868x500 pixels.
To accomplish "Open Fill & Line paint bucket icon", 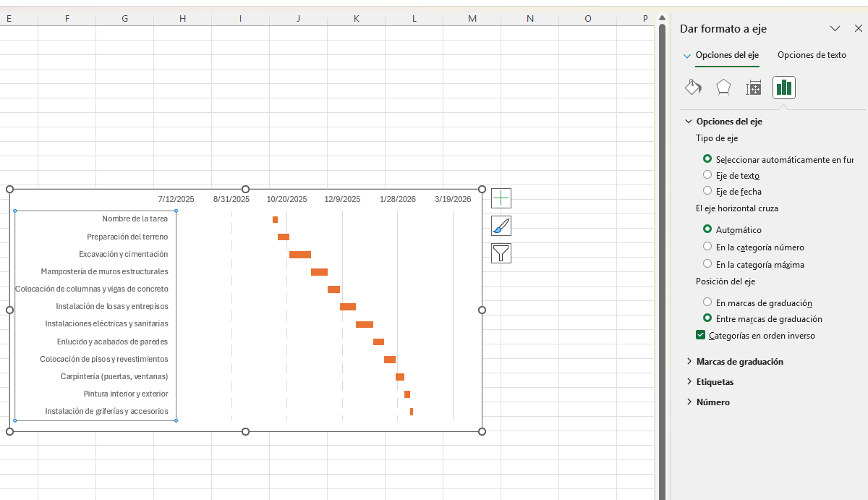I will 693,88.
